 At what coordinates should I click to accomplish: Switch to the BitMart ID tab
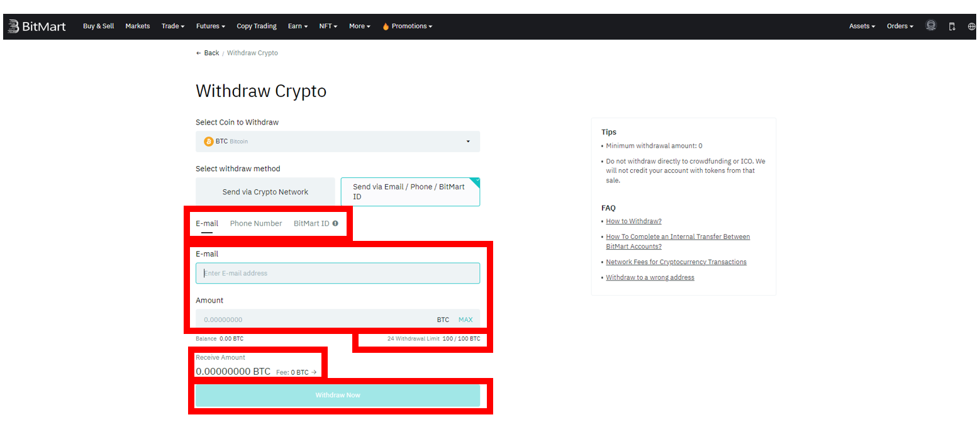(311, 223)
